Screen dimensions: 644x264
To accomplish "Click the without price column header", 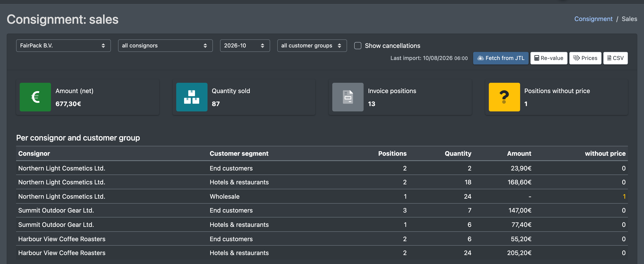I will (605, 153).
